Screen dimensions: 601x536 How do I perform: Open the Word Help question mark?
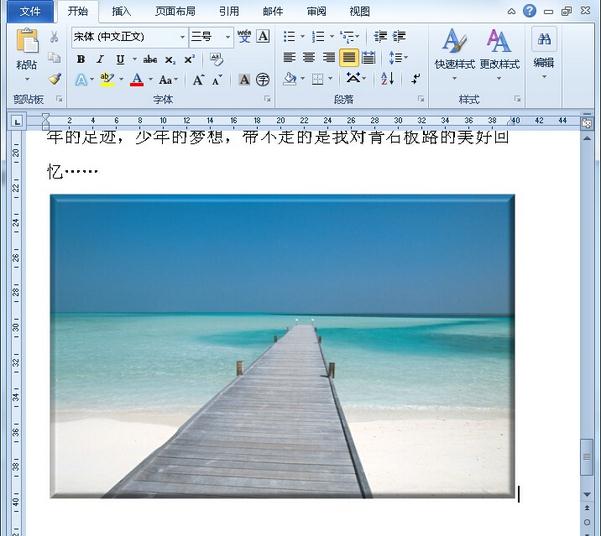(x=530, y=11)
